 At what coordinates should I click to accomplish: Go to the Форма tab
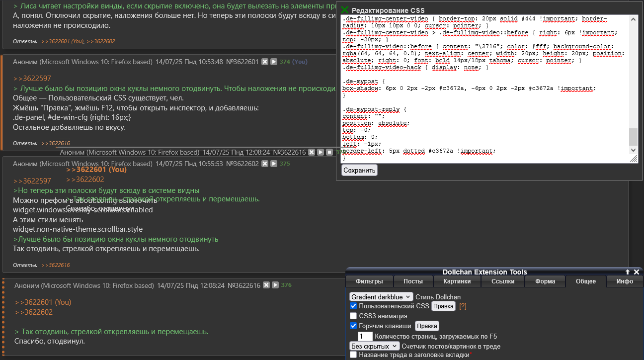pyautogui.click(x=545, y=281)
